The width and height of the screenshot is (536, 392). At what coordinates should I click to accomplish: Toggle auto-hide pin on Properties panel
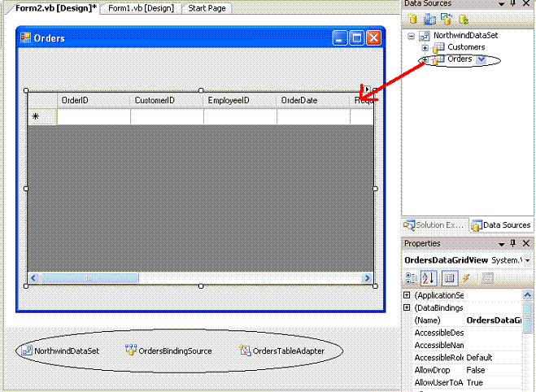(x=512, y=243)
